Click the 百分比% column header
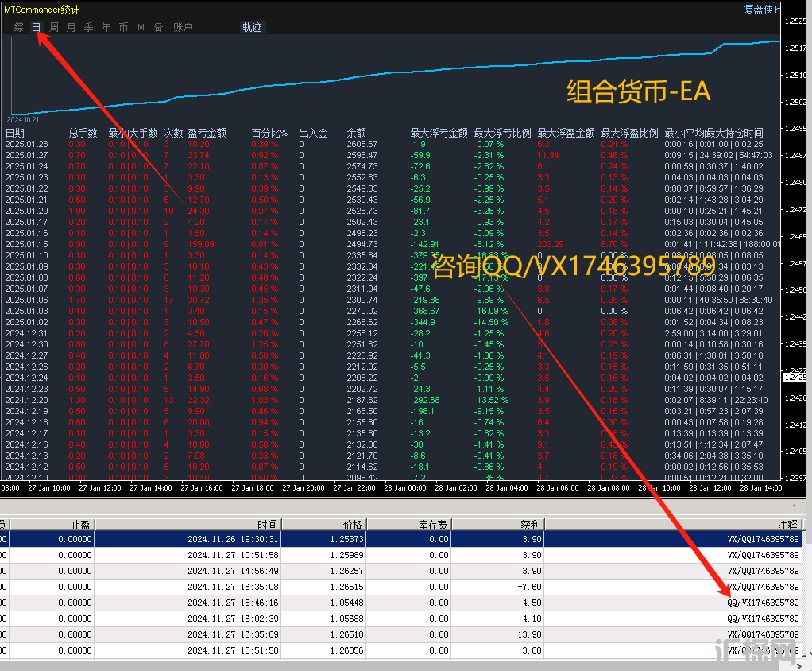 (269, 133)
